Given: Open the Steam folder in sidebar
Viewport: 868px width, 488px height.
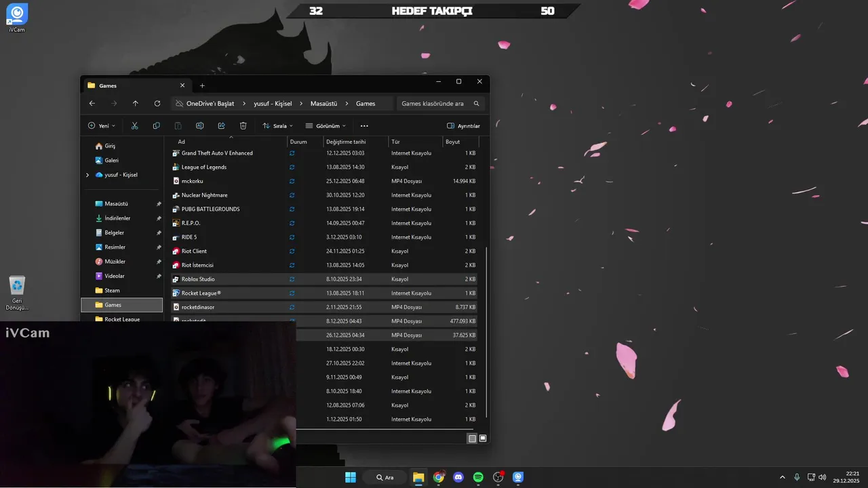Looking at the screenshot, I should pos(112,291).
